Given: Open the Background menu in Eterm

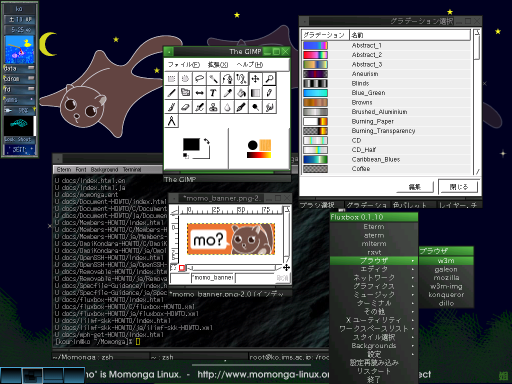Looking at the screenshot, I should 104,170.
